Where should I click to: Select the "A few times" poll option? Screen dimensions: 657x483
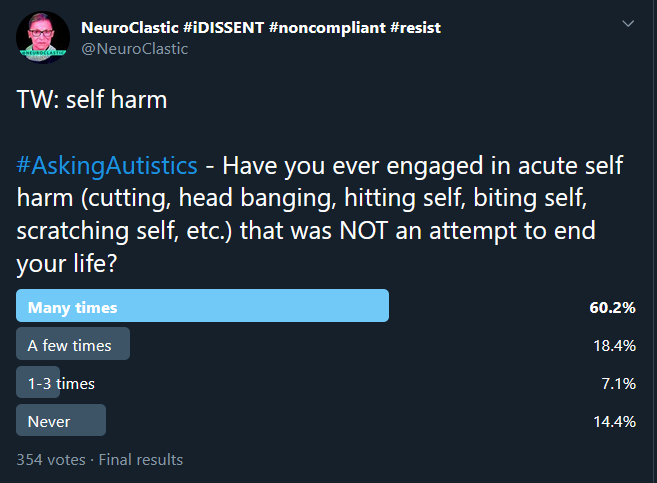point(73,345)
